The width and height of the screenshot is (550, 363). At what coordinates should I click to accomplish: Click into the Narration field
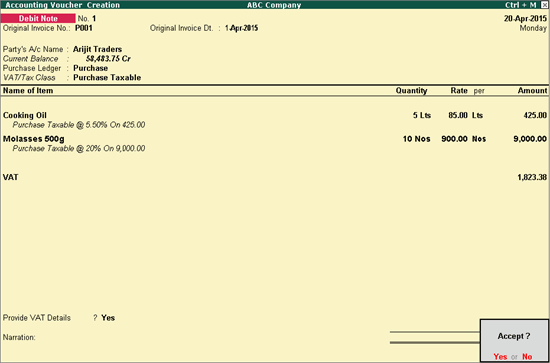click(x=210, y=337)
